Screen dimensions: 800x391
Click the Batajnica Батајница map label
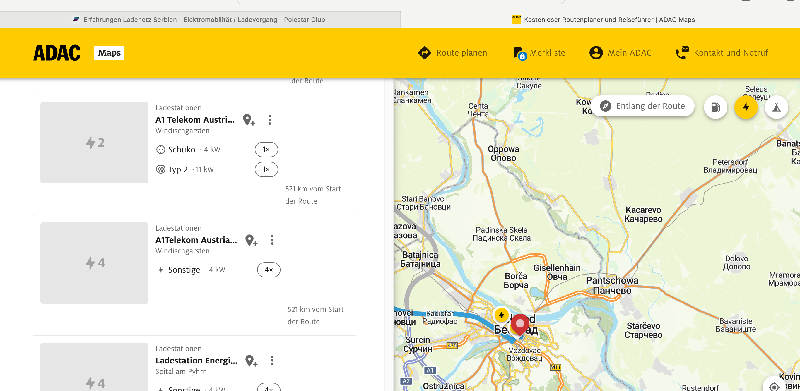(421, 259)
